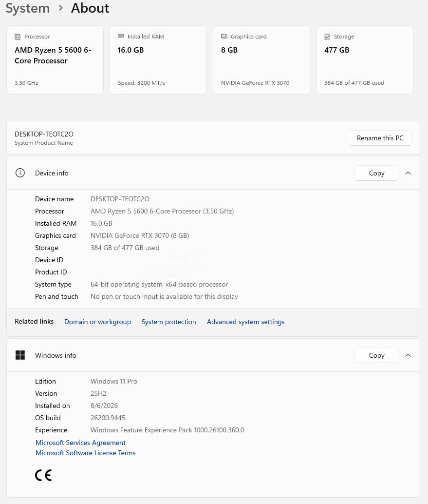Click the Storage drive icon

pos(327,37)
